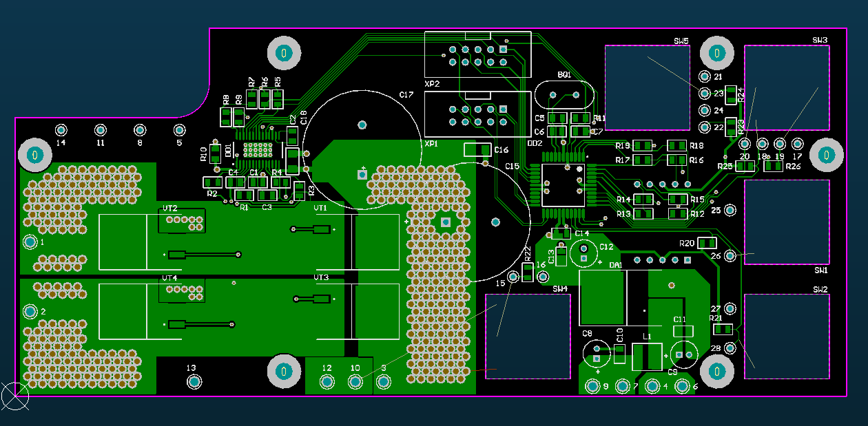Click pad 9 at the bottom edge
Screen dimensions: 868x426
(x=592, y=387)
